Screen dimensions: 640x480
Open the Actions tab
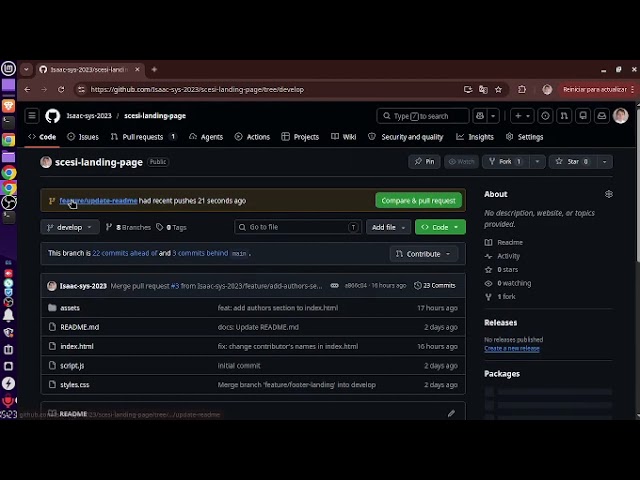click(252, 137)
